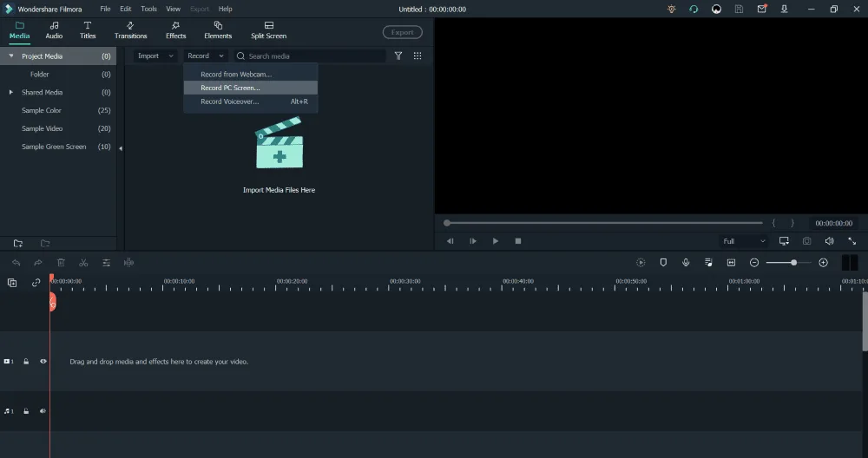Collapse the Project Media tree
Image resolution: width=868 pixels, height=458 pixels.
point(11,56)
